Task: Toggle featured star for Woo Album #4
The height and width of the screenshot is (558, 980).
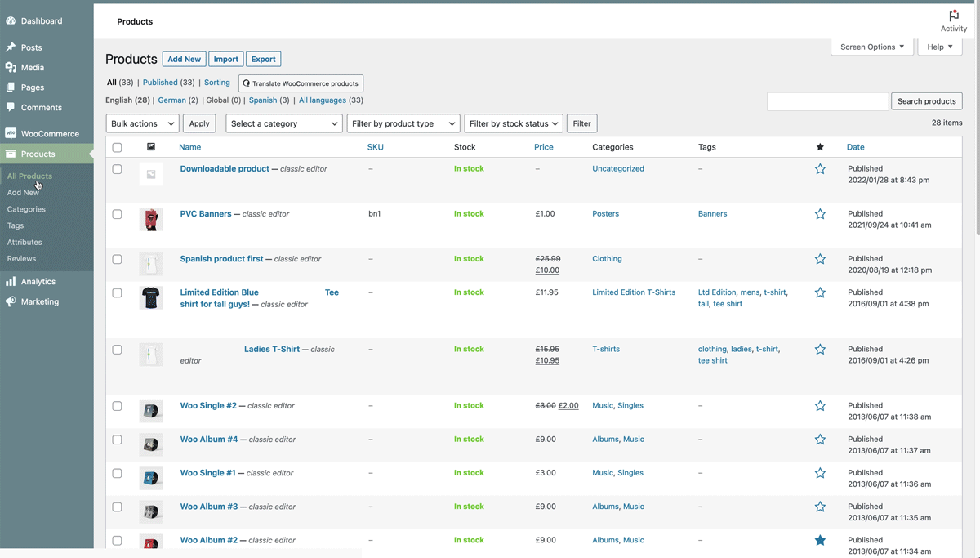Action: tap(820, 440)
